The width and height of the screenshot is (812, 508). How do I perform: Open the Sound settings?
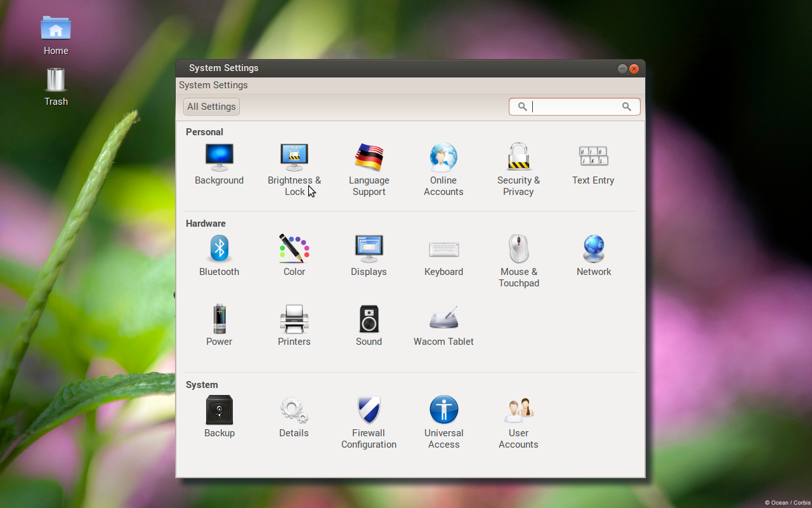pyautogui.click(x=369, y=319)
